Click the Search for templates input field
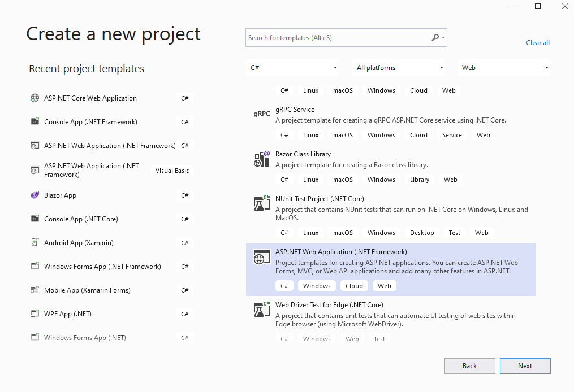Image resolution: width=574 pixels, height=392 pixels. coord(339,37)
